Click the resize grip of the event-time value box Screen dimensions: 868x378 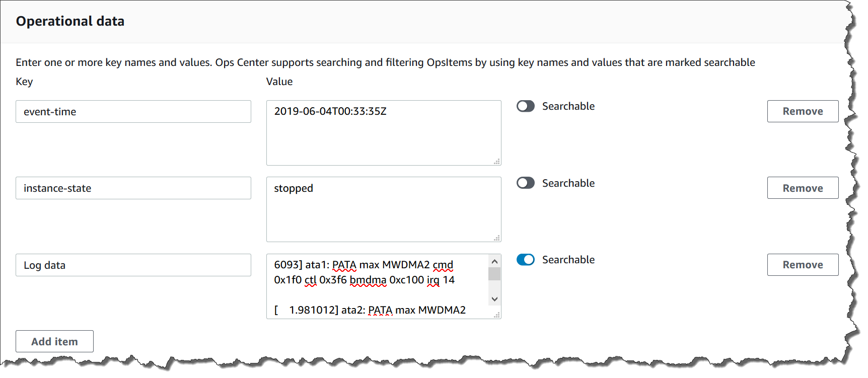point(497,161)
